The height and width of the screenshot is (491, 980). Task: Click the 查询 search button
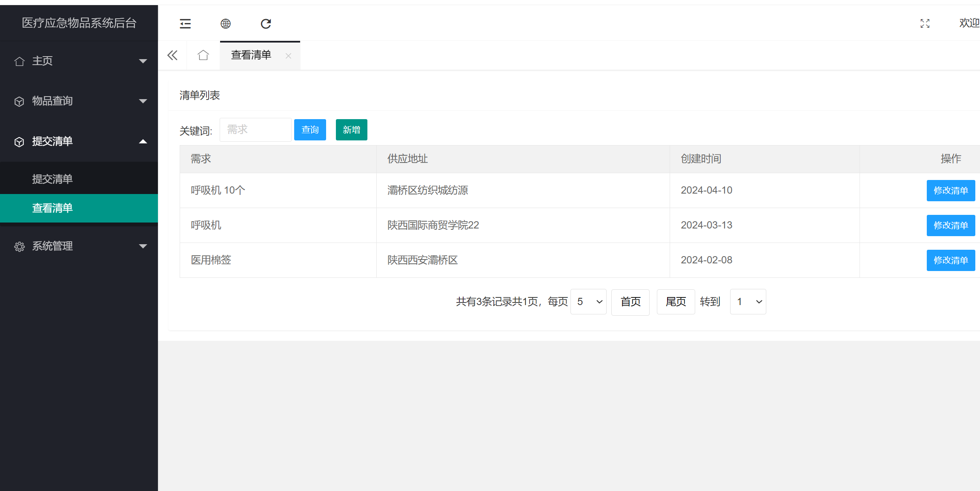[310, 130]
